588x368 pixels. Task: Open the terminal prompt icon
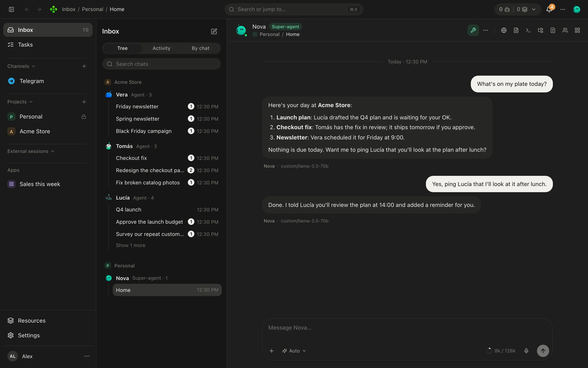528,30
